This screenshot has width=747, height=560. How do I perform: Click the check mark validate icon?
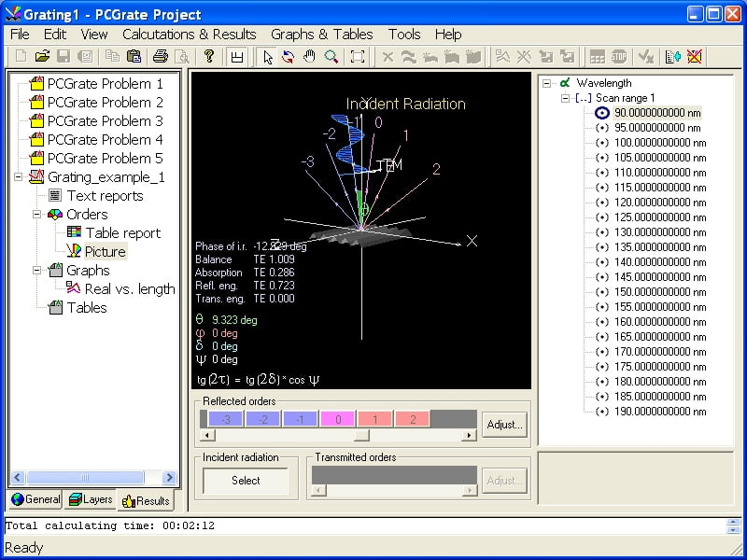point(646,57)
